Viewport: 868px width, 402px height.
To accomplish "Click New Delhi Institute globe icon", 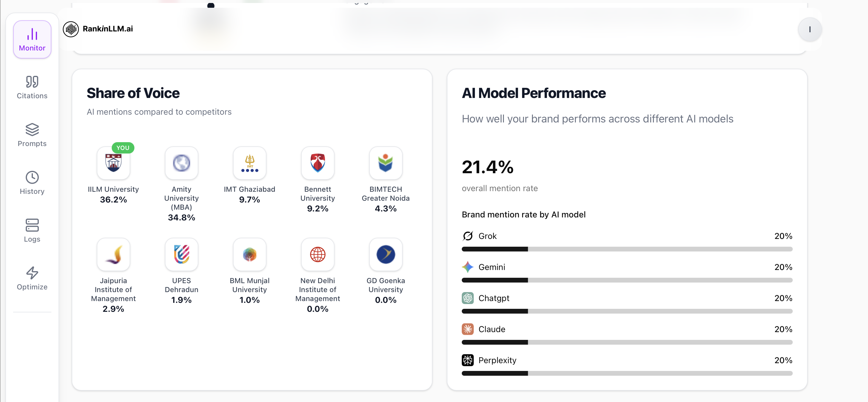I will [318, 254].
